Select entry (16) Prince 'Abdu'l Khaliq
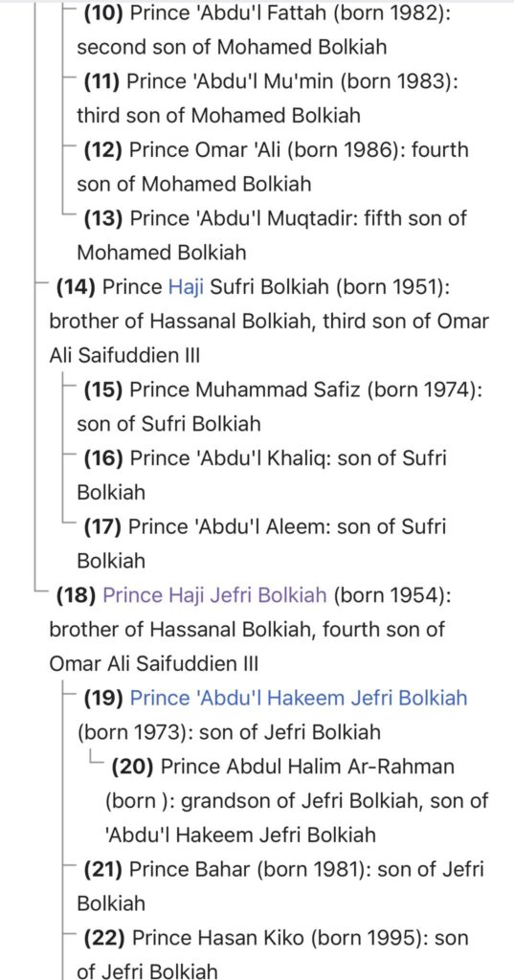 [262, 475]
